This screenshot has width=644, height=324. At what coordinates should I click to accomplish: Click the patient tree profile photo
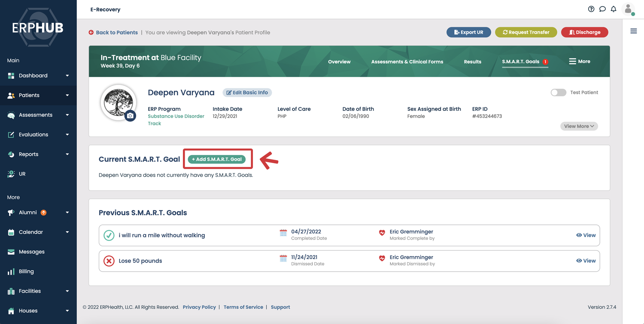click(118, 102)
